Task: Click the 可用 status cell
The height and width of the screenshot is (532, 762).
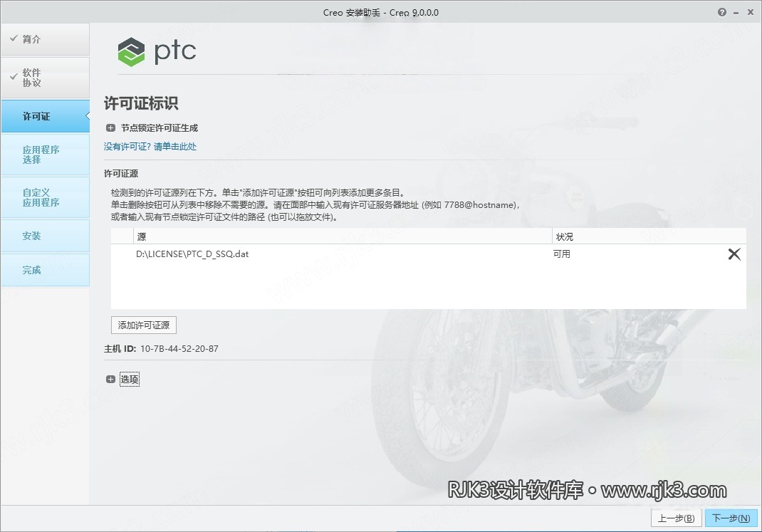Action: pyautogui.click(x=562, y=254)
